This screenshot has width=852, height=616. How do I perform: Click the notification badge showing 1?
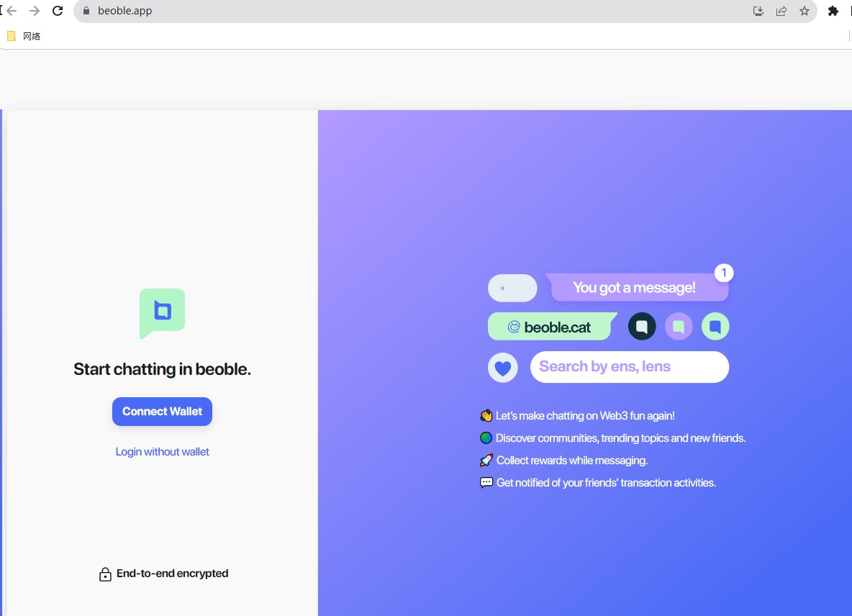coord(724,273)
